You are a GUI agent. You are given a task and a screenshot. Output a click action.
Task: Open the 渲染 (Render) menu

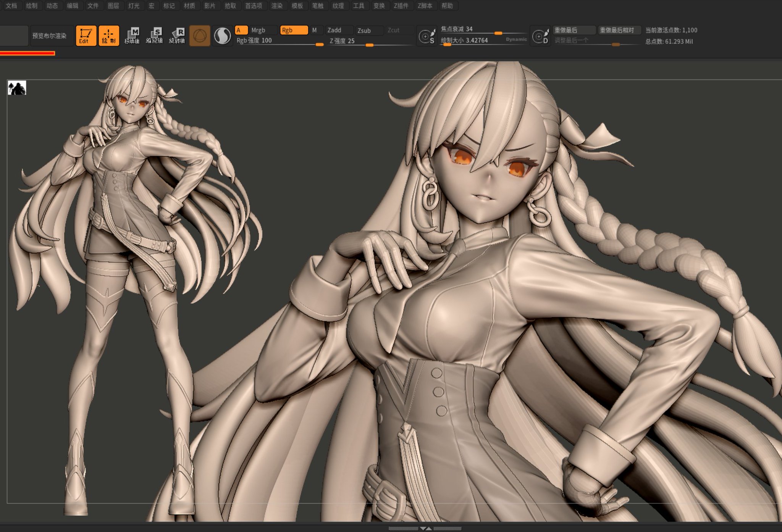pos(277,6)
